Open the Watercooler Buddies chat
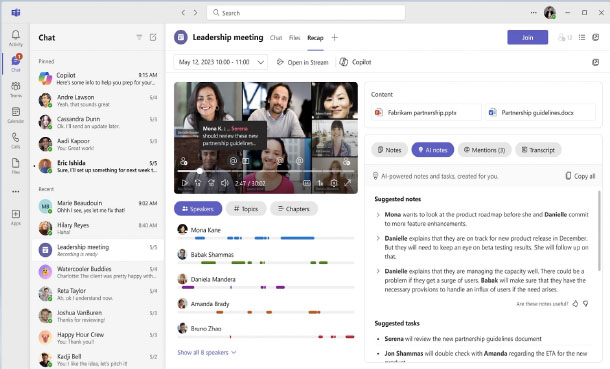610x369 pixels. point(98,272)
